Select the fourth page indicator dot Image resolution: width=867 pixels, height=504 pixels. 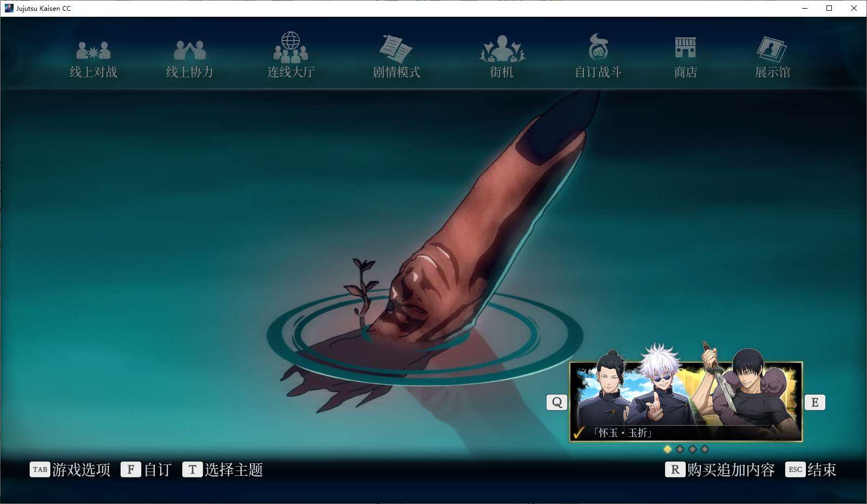pyautogui.click(x=705, y=449)
